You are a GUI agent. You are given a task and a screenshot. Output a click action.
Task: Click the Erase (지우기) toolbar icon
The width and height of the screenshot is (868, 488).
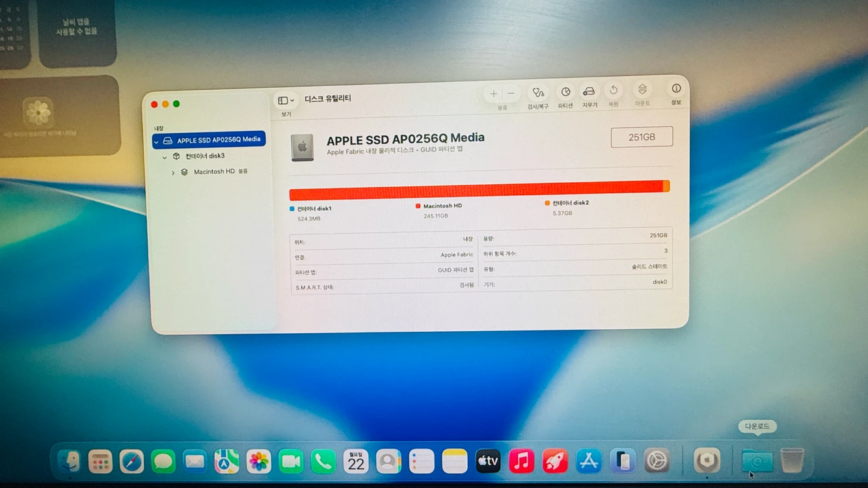tap(589, 92)
